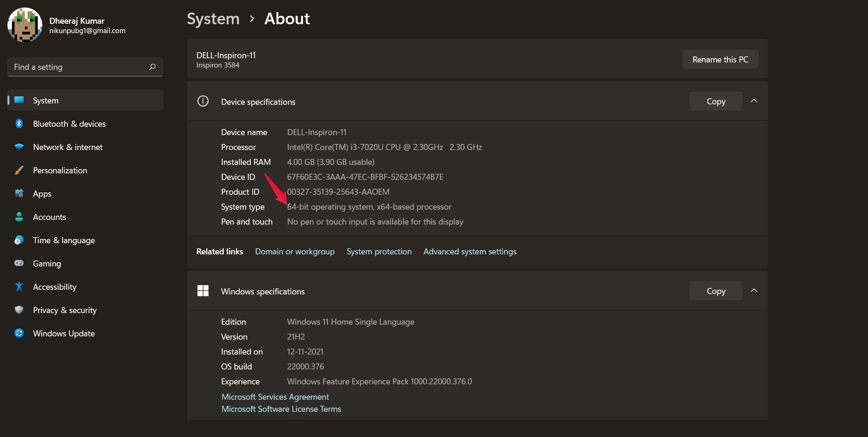Go to Privacy & security

(x=85, y=310)
